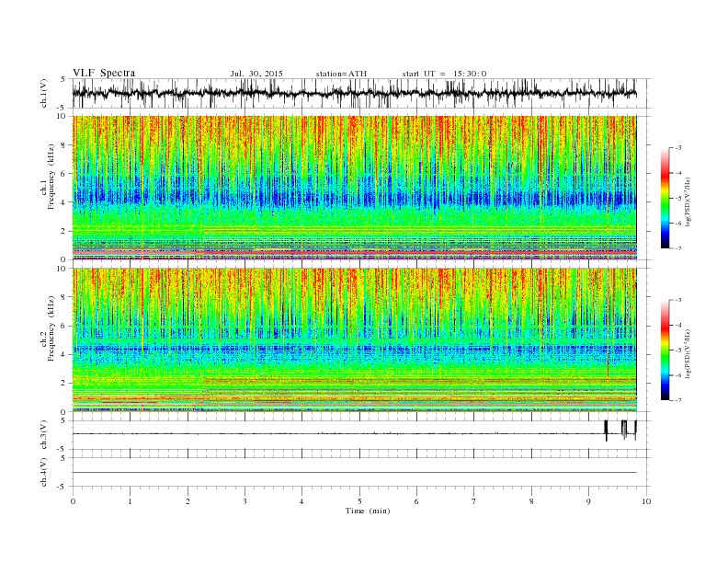This screenshot has width=728, height=563.
Task: Click the "4" tick on the time axis
Action: (x=301, y=501)
